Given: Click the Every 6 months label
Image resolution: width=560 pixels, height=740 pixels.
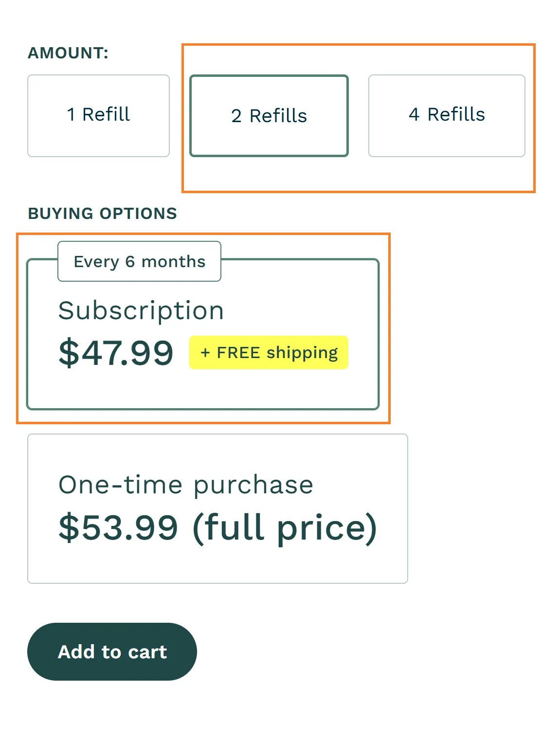Looking at the screenshot, I should [x=139, y=261].
